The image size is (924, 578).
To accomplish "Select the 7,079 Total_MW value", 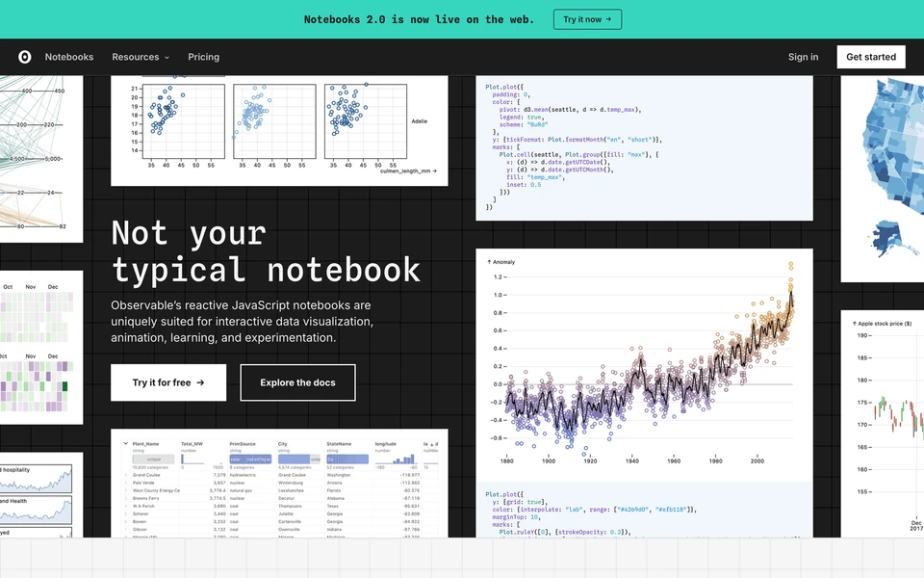I will pos(219,475).
